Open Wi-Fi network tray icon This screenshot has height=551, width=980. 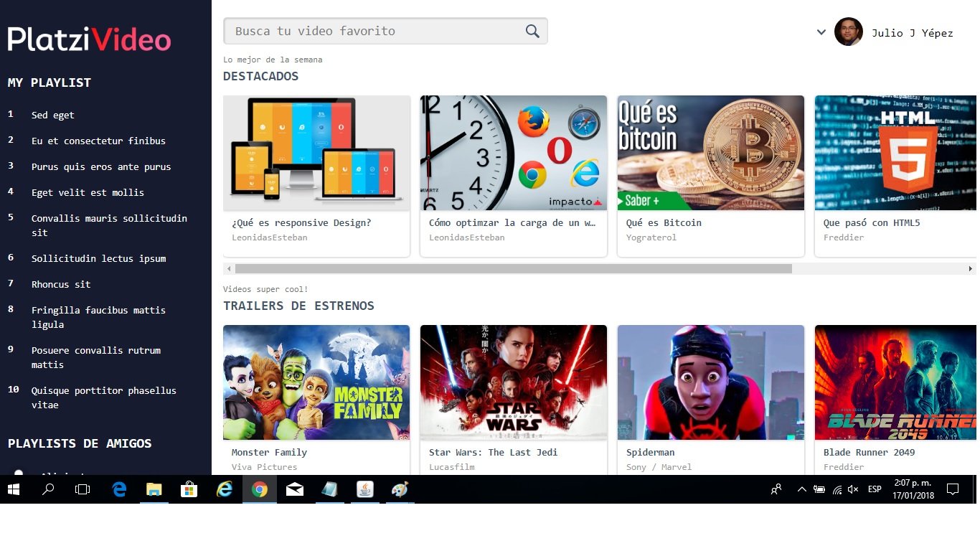(837, 489)
